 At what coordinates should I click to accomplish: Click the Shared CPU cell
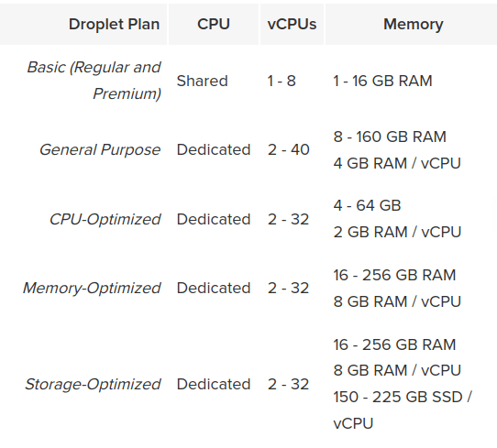click(203, 81)
